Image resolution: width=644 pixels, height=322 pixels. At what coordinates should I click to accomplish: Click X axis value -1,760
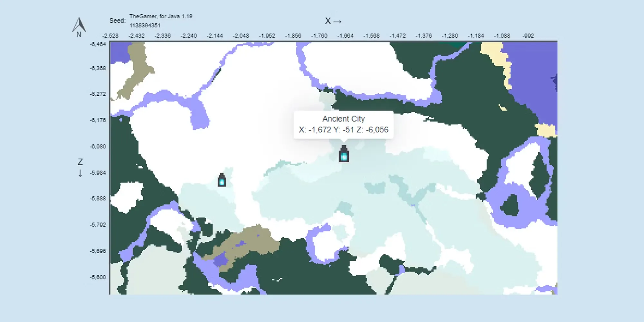pyautogui.click(x=319, y=36)
